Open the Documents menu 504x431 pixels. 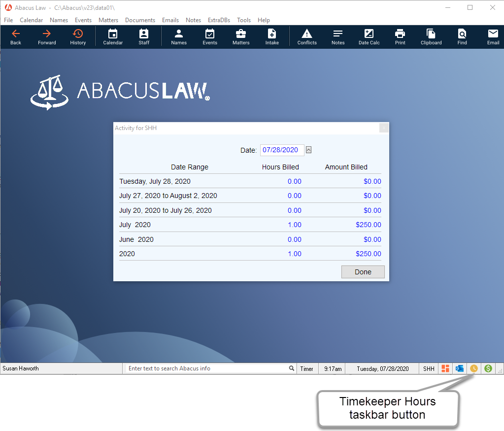(140, 20)
